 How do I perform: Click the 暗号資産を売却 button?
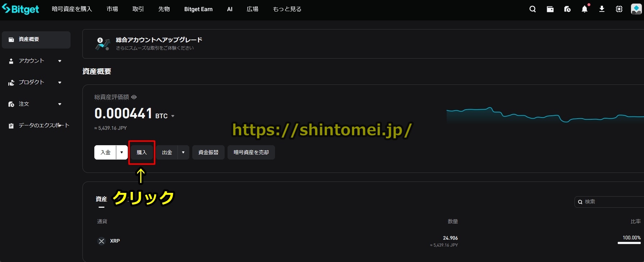251,152
